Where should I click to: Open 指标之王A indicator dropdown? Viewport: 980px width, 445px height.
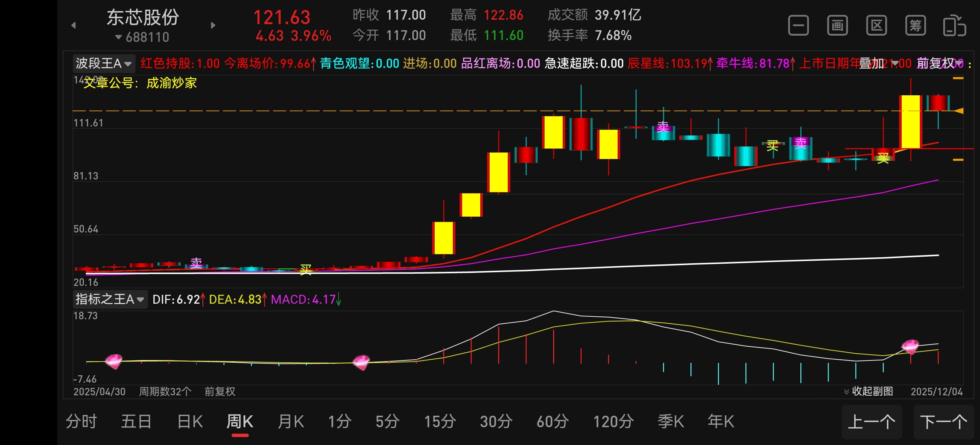(x=110, y=300)
